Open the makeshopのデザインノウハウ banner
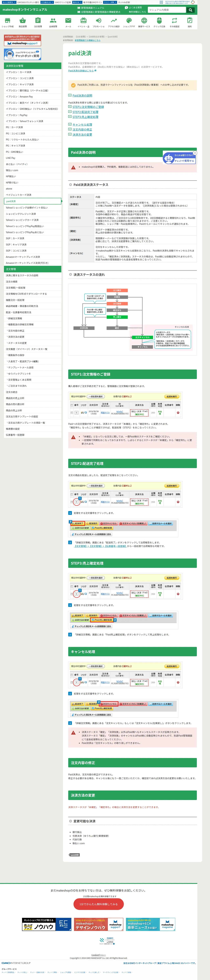The height and width of the screenshot is (980, 210). pyautogui.click(x=99, y=924)
